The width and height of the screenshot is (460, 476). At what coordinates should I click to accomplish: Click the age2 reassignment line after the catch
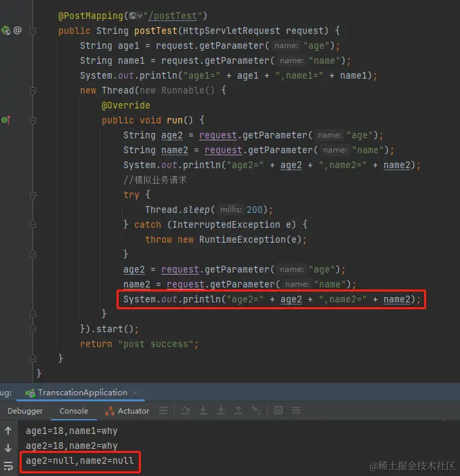click(x=234, y=270)
